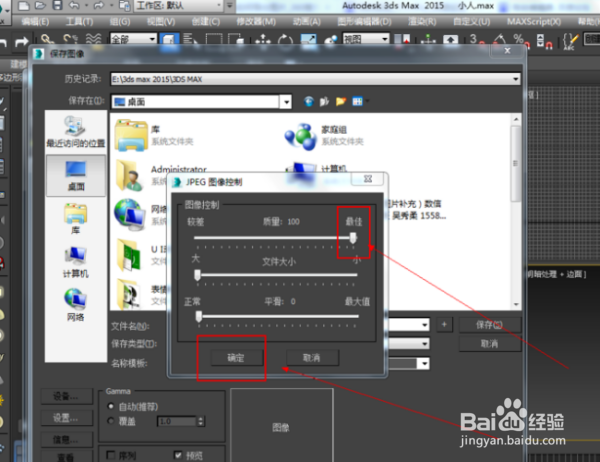Viewport: 600px width, 462px height.
Task: Click the Use Pivot Point Center icon
Action: tap(402, 39)
